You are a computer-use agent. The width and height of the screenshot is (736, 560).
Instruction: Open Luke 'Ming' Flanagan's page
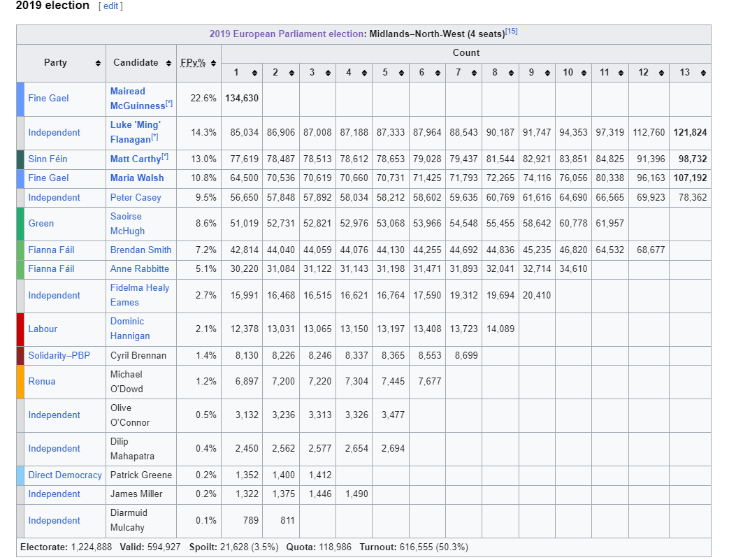click(136, 131)
